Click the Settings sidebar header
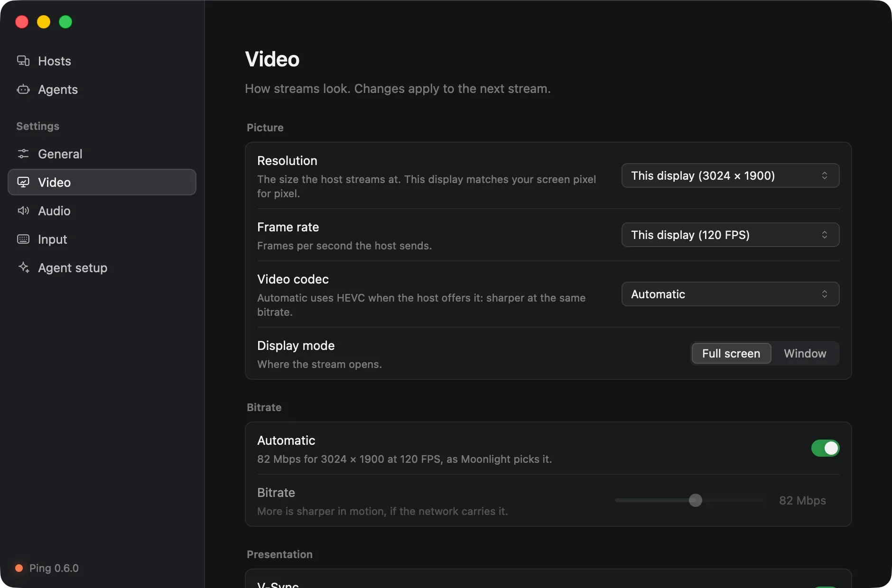Image resolution: width=892 pixels, height=588 pixels. point(38,126)
